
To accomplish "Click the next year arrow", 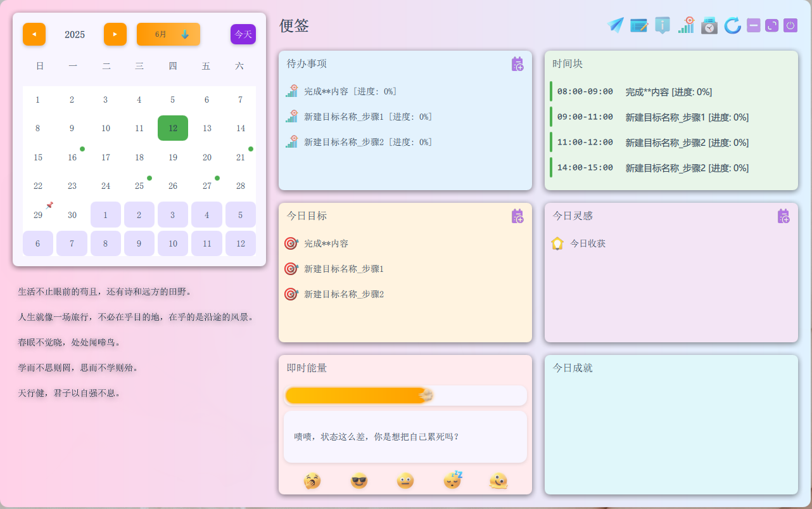I will pyautogui.click(x=115, y=34).
